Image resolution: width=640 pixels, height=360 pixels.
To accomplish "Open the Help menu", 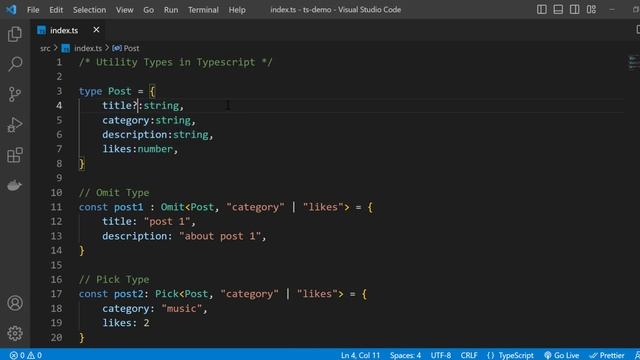I will [x=237, y=10].
